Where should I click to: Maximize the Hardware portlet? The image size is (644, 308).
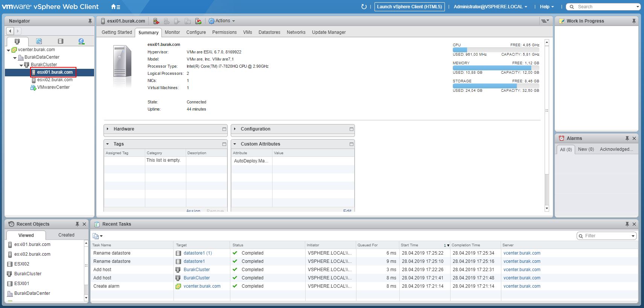(224, 129)
